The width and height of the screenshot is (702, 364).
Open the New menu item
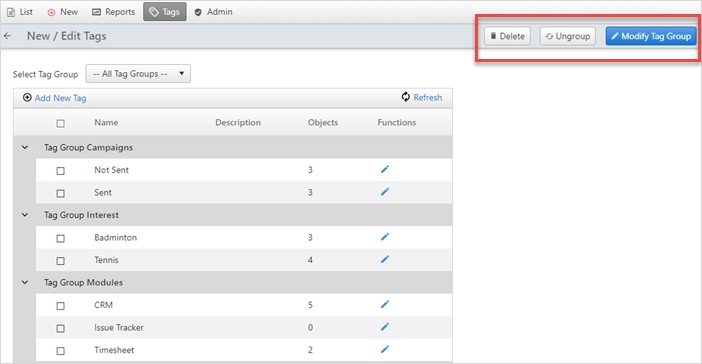(63, 12)
